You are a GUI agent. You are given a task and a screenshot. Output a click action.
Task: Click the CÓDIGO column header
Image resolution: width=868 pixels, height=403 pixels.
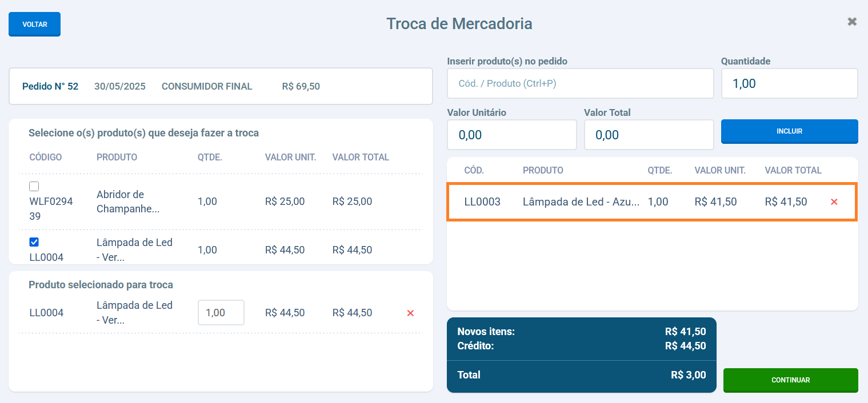(46, 157)
